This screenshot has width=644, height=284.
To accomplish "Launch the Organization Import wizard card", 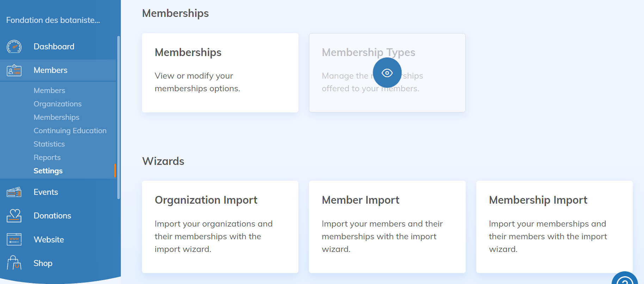I will coord(220,227).
